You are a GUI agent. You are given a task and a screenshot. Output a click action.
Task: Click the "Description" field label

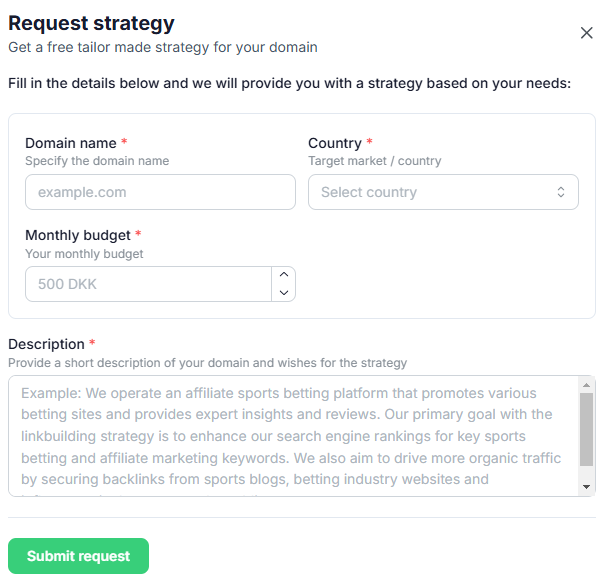click(x=46, y=344)
